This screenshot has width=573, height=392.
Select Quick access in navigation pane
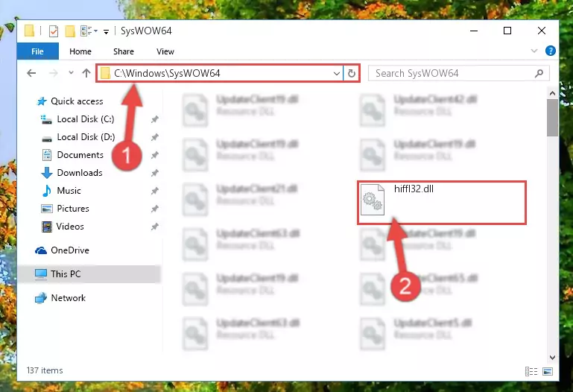[x=70, y=101]
